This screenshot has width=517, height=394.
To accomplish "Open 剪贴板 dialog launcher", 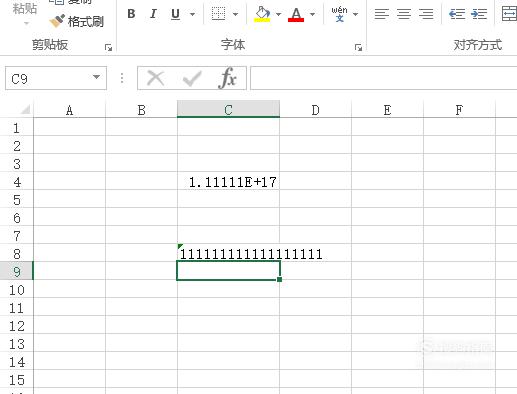I will tap(108, 47).
